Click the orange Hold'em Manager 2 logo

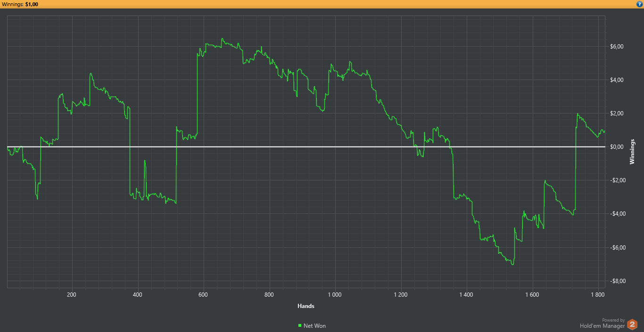pyautogui.click(x=632, y=324)
